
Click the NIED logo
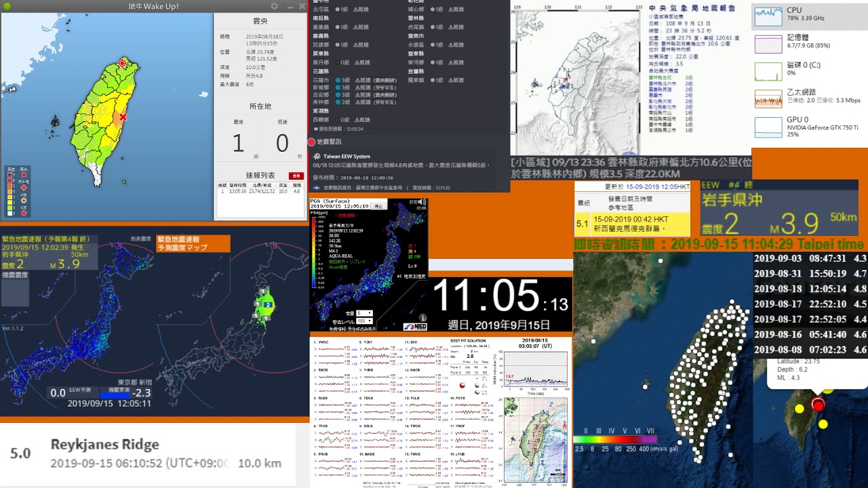414,327
